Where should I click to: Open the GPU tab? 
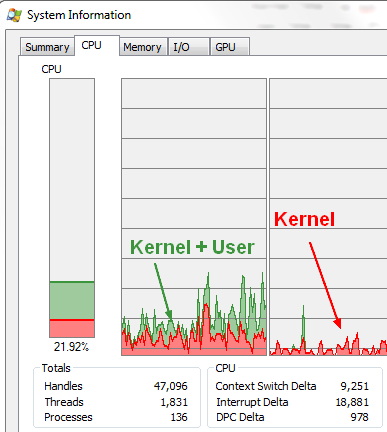230,47
